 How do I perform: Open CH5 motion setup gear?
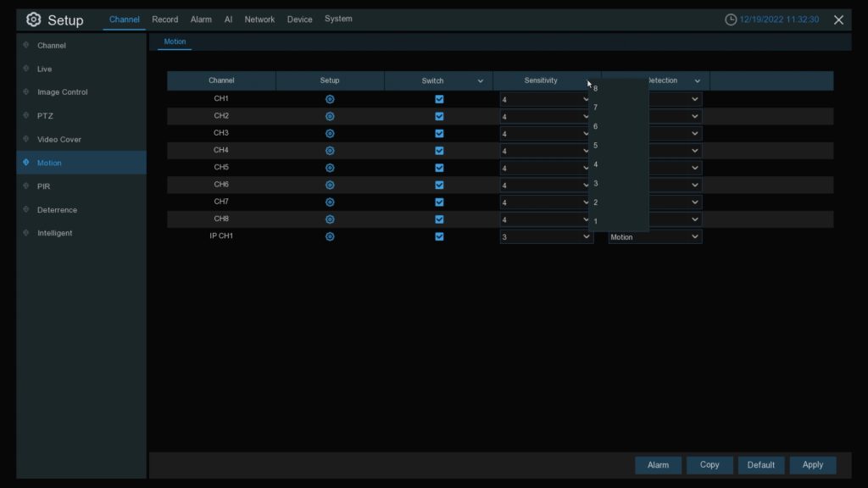pos(330,168)
